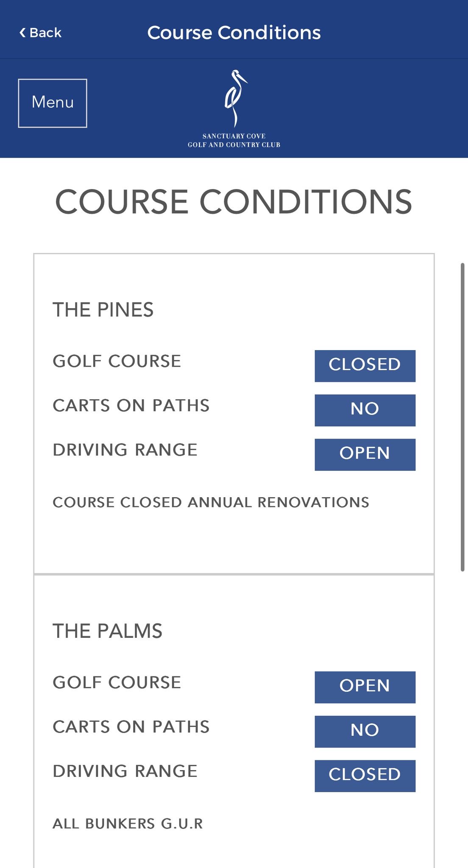Click the Course Conditions header title

tap(234, 33)
